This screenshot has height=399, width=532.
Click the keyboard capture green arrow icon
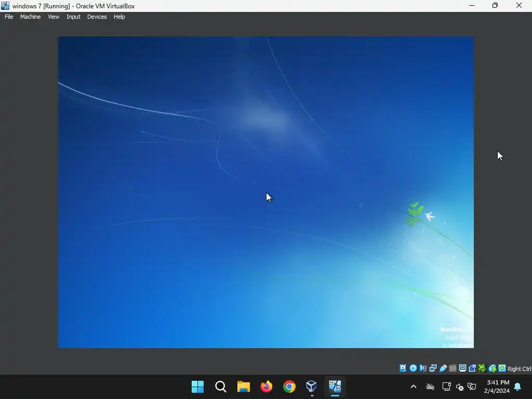[502, 368]
